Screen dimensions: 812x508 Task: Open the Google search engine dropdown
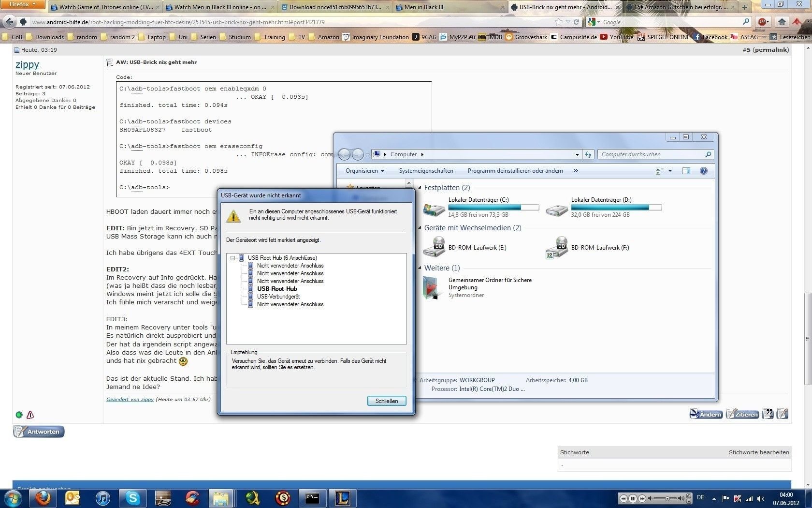click(593, 22)
